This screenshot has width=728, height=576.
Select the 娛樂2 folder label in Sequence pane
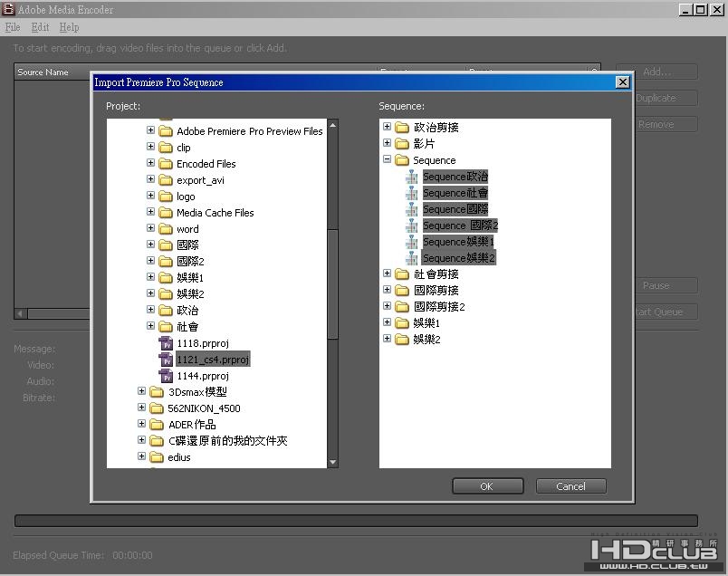[426, 339]
